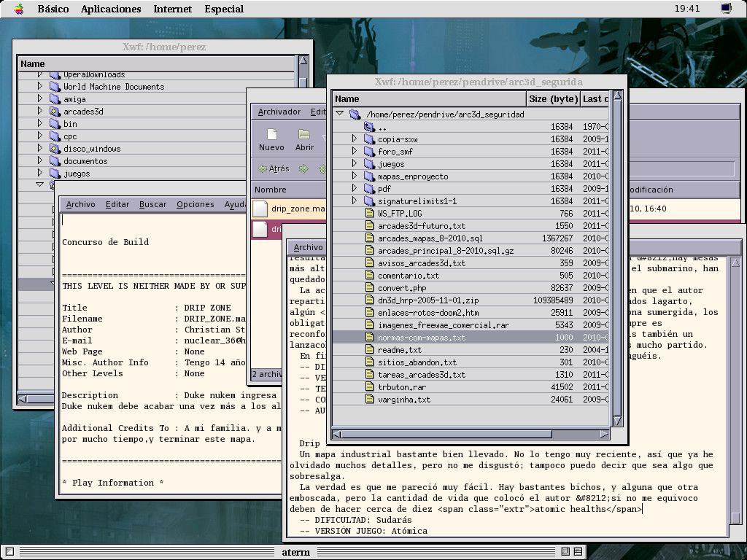
Task: Click the arc3d_seguridad vertical scrollbar down arrow
Action: coord(617,421)
